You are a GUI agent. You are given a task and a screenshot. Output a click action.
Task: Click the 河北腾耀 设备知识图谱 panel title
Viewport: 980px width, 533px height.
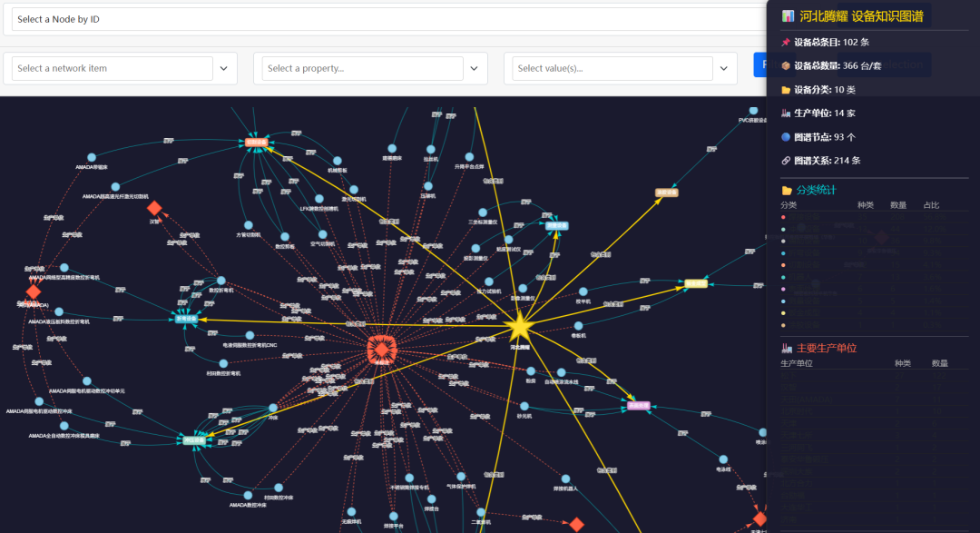(x=861, y=16)
